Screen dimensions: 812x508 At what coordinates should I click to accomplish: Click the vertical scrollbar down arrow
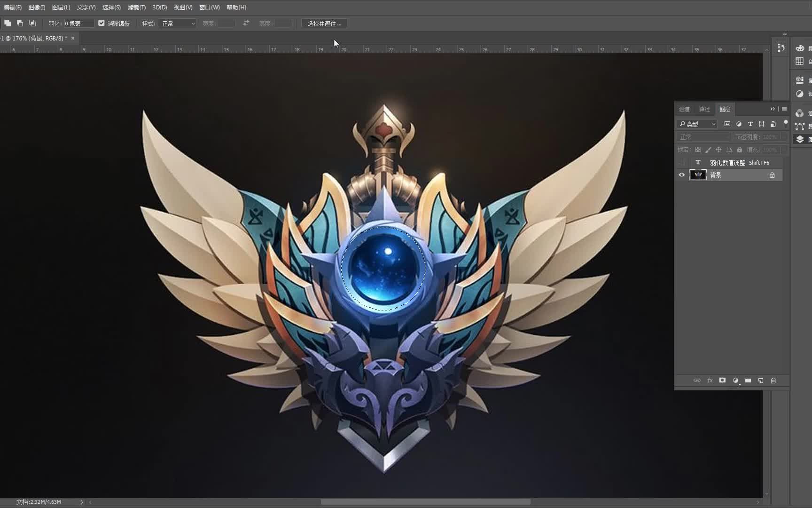pos(767,494)
